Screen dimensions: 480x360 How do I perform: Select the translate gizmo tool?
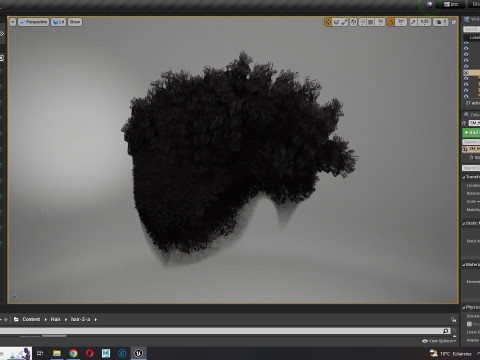[x=328, y=22]
